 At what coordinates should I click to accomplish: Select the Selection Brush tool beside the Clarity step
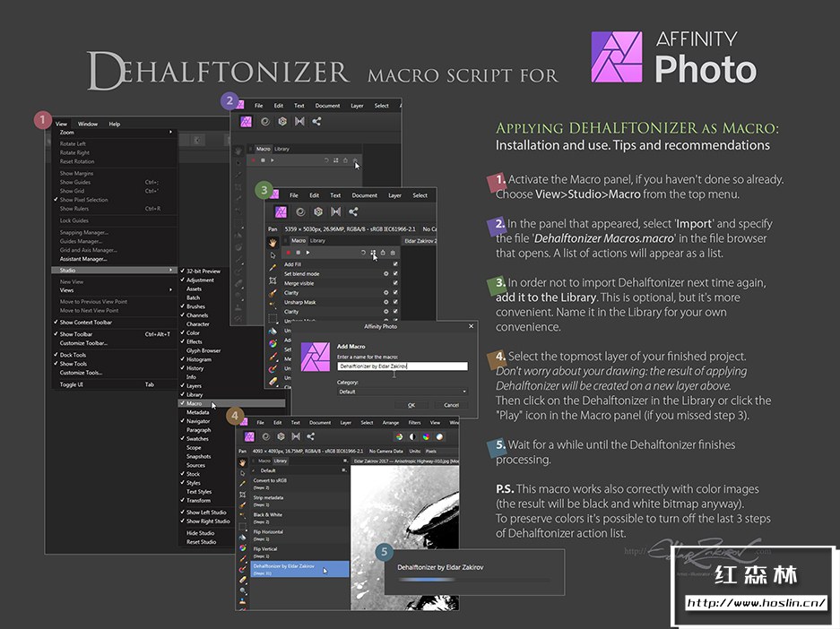pos(273,293)
